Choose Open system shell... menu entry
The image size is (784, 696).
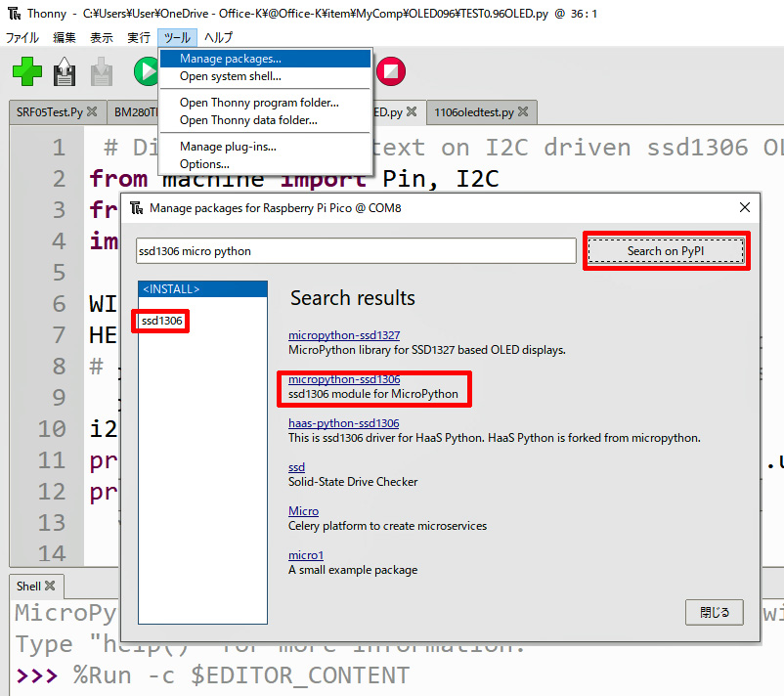pyautogui.click(x=266, y=76)
